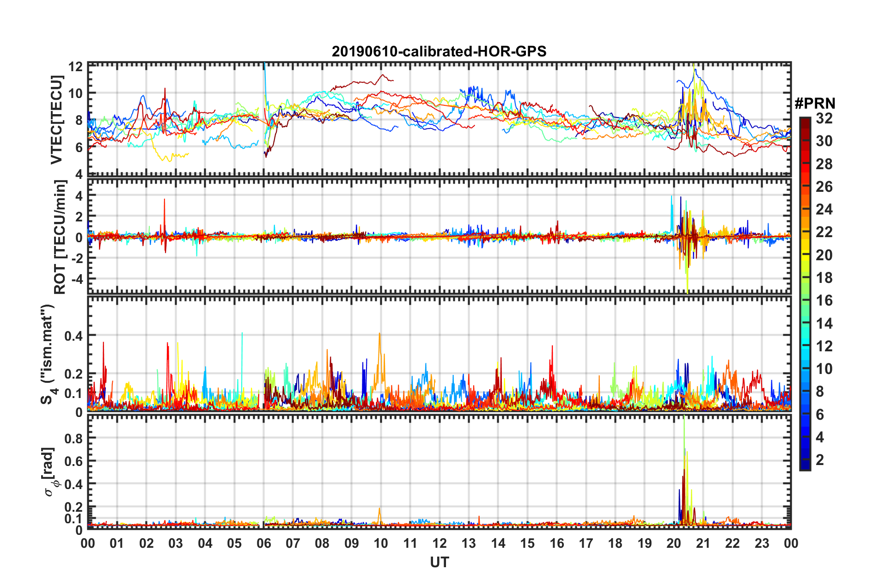
Task: Click colorbar tick label 2
Action: 820,459
